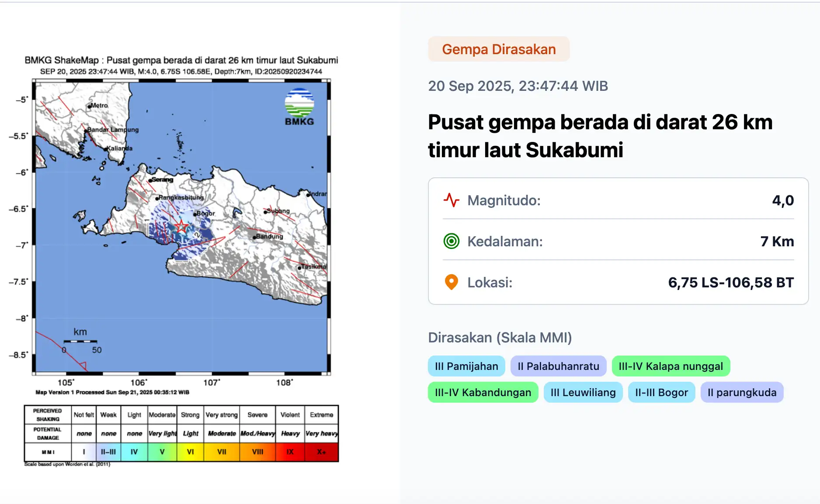Toggle the 'II Palabuhanratu' MMI badge
The width and height of the screenshot is (820, 504).
[x=558, y=366]
